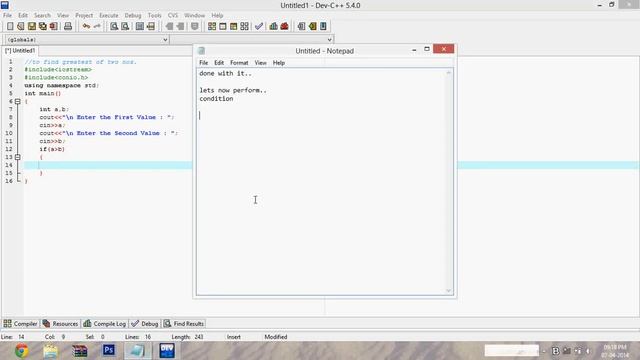Collapse the code fold at line 6
This screenshot has height=360, width=640.
pyautogui.click(x=18, y=101)
